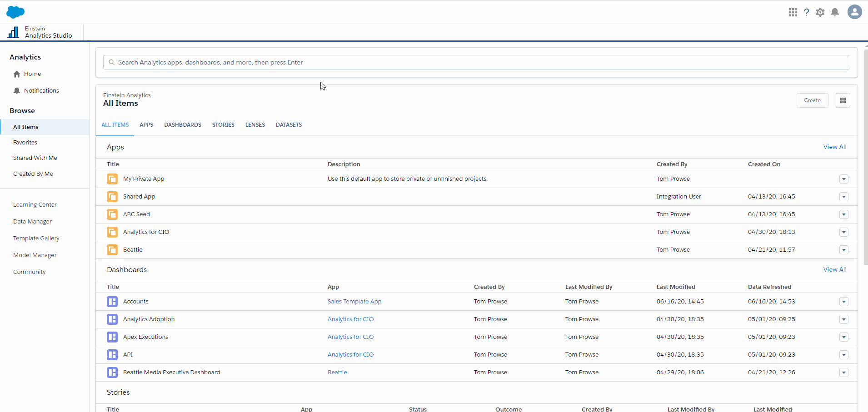Open the user profile avatar
The width and height of the screenshot is (868, 412).
pos(855,12)
